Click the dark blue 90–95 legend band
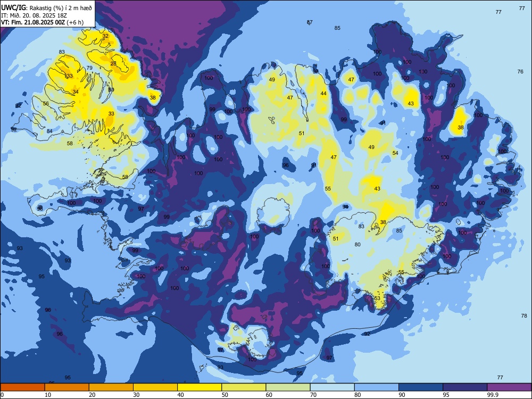 coord(421,387)
